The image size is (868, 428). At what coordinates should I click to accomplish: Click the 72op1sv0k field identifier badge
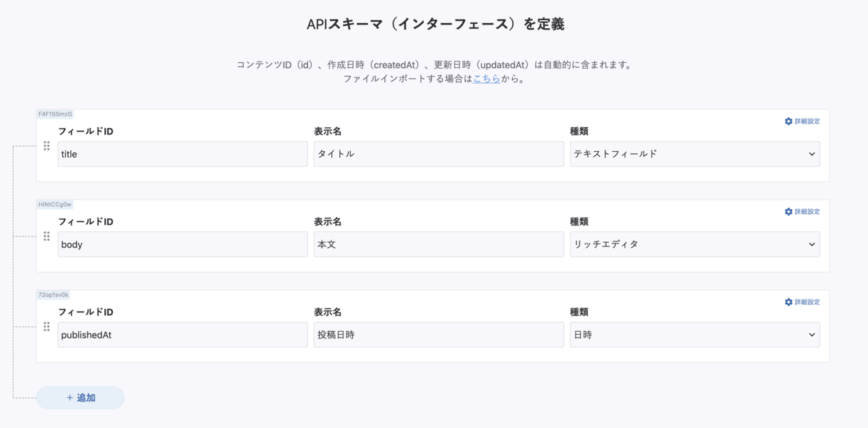(53, 294)
